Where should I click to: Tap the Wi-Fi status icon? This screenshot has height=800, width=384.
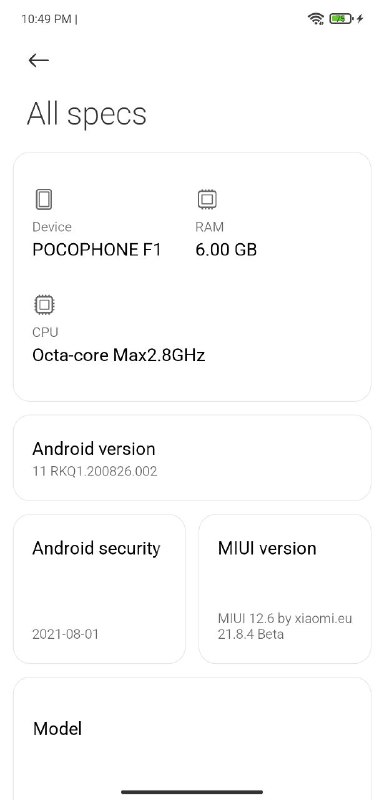[316, 19]
